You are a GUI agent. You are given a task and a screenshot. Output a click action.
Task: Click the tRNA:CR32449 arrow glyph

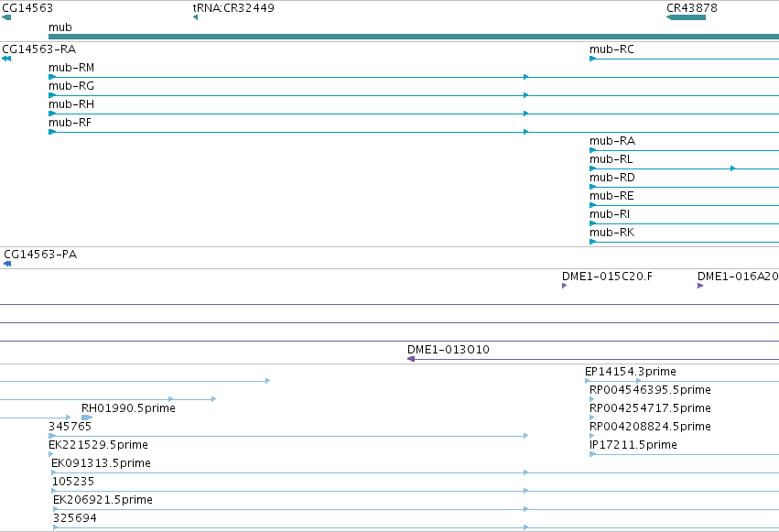pyautogui.click(x=195, y=17)
